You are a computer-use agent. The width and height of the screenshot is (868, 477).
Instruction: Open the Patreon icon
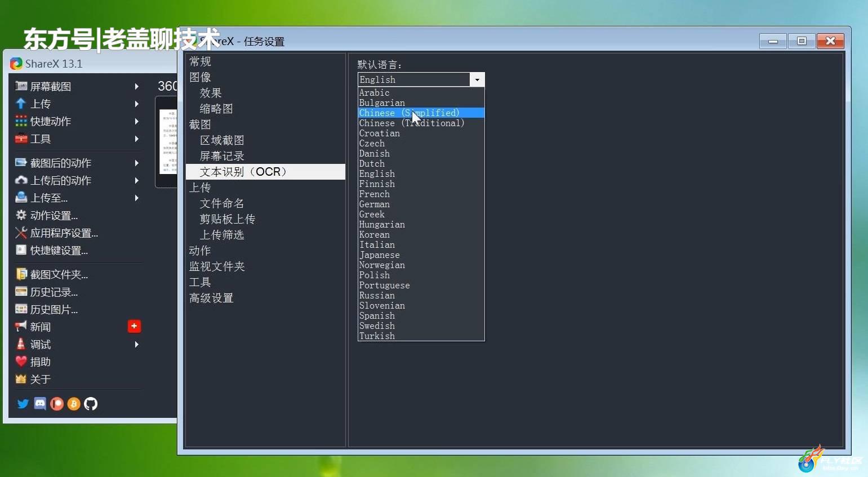(57, 404)
